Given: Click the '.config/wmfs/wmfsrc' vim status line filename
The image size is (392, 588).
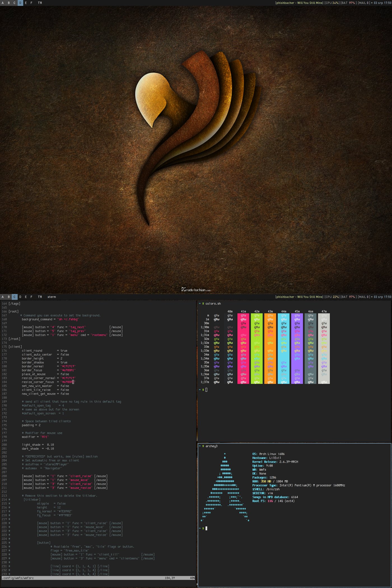Looking at the screenshot, I should click(x=18, y=578).
